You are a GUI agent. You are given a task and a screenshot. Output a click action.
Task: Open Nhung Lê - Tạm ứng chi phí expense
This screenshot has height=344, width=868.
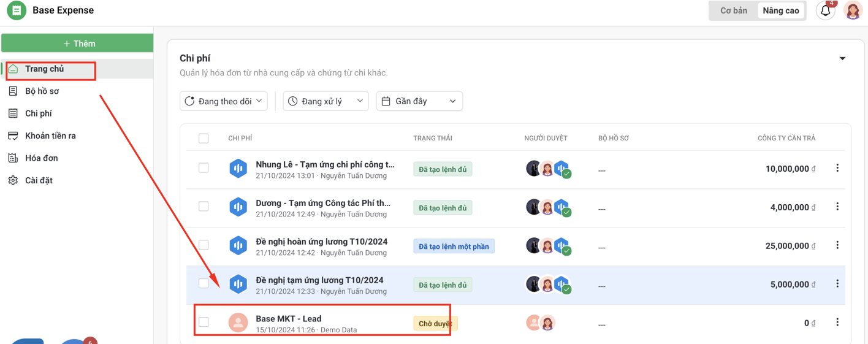(325, 164)
